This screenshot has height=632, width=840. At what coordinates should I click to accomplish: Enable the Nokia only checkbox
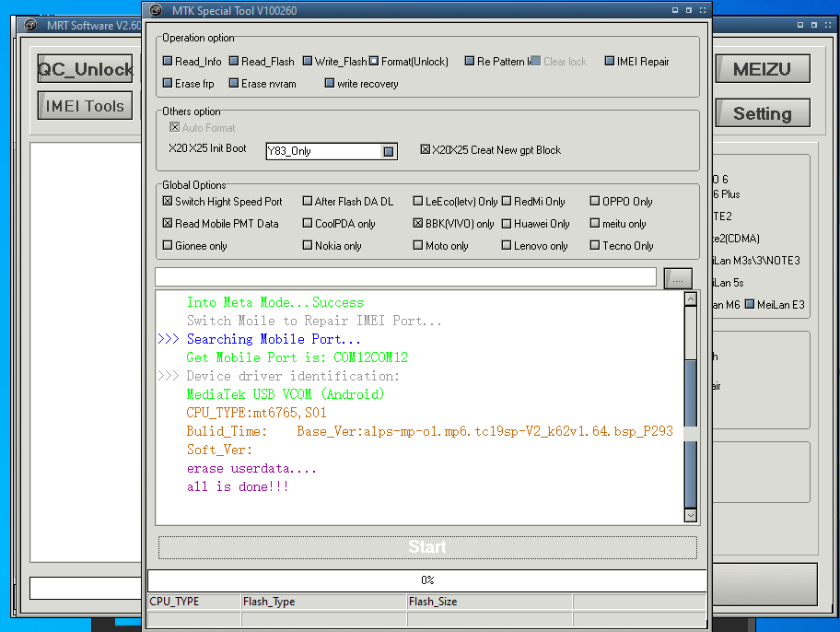click(308, 245)
